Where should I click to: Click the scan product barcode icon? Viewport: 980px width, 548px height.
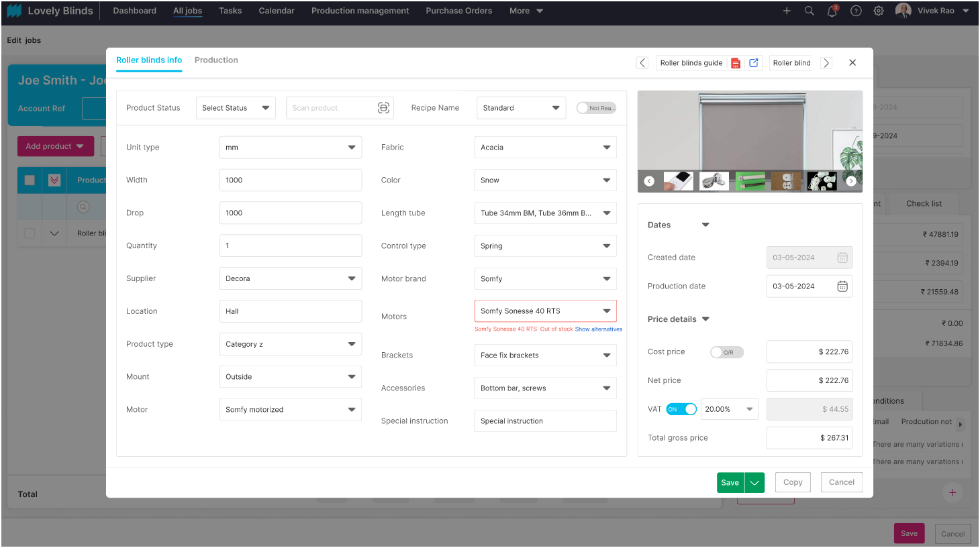tap(383, 108)
